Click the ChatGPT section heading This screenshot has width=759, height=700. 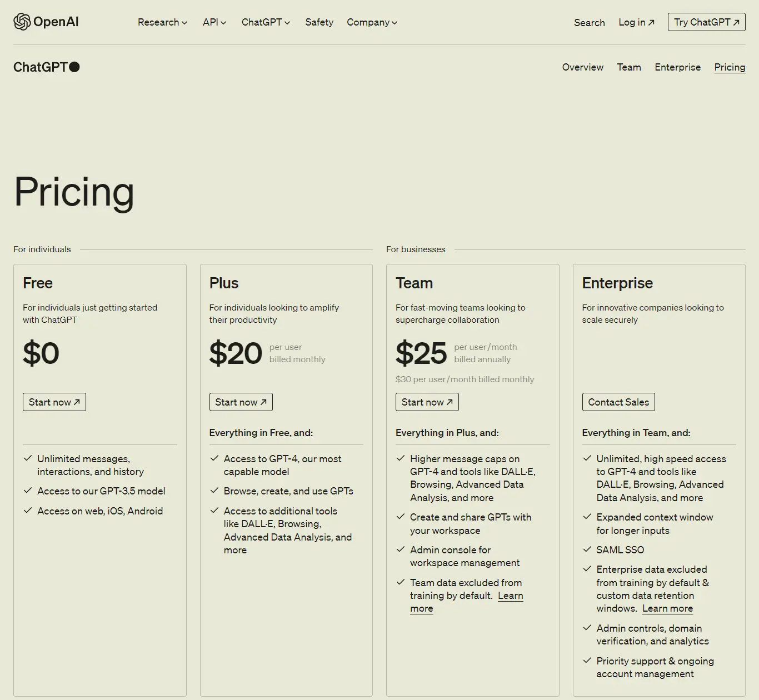point(47,67)
